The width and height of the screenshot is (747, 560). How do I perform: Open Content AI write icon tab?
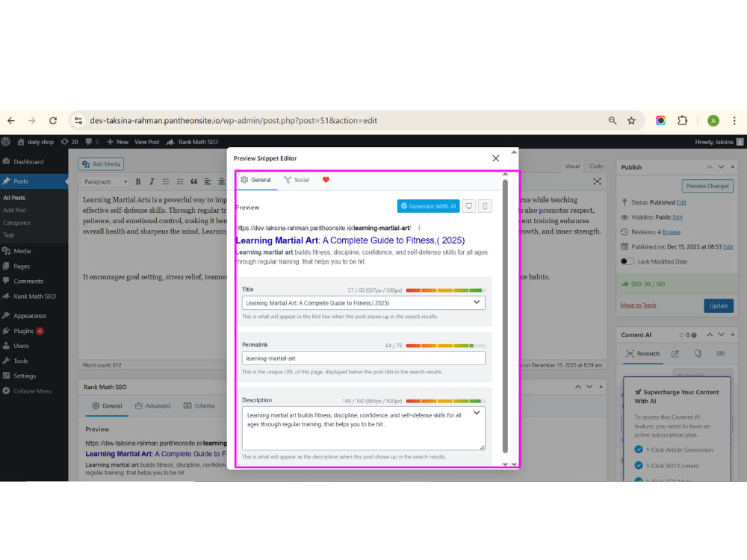coord(675,354)
